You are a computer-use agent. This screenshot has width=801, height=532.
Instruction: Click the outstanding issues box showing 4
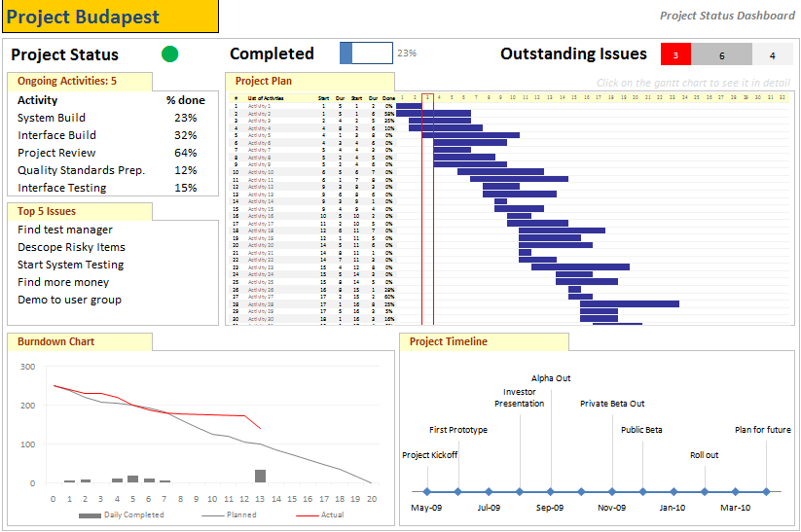pos(771,55)
